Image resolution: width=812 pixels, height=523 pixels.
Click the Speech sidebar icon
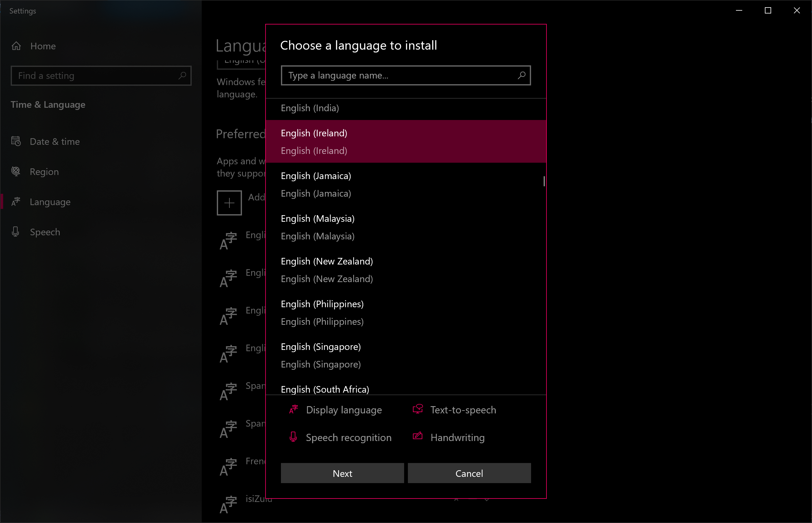tap(16, 231)
